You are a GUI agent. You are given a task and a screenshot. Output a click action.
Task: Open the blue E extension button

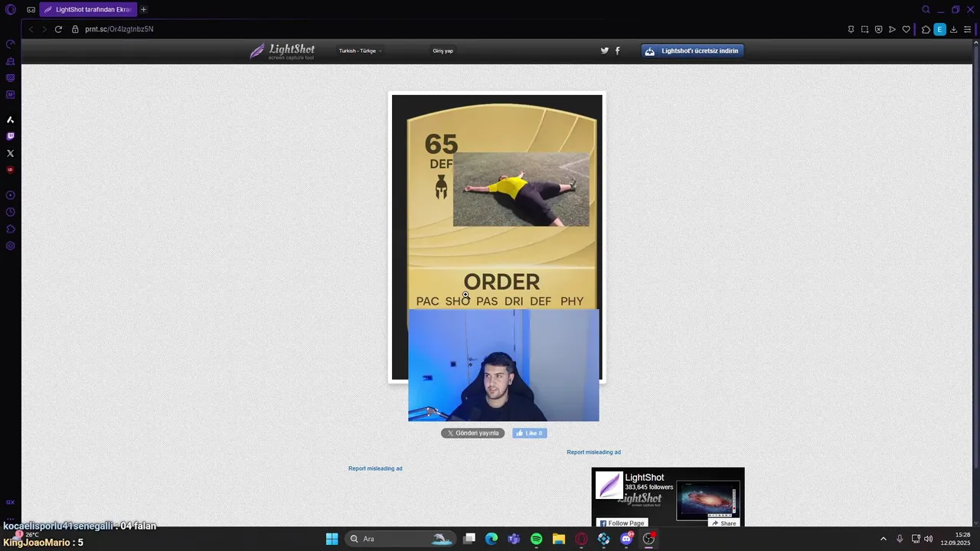(x=939, y=29)
